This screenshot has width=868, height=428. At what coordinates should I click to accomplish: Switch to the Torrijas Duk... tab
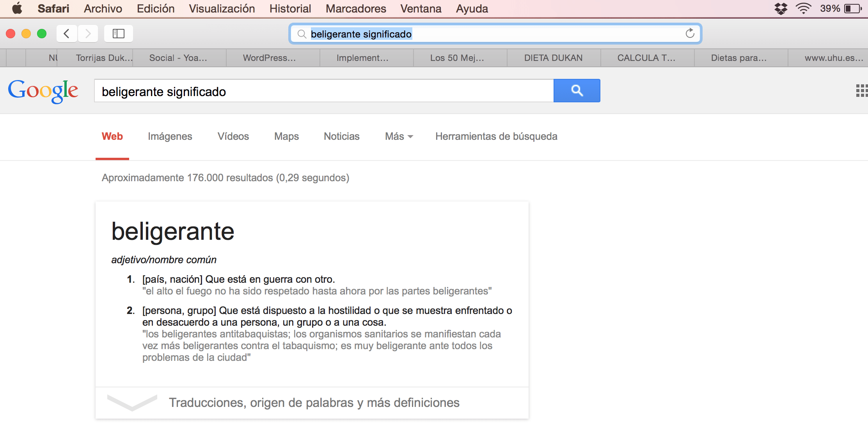(95, 58)
